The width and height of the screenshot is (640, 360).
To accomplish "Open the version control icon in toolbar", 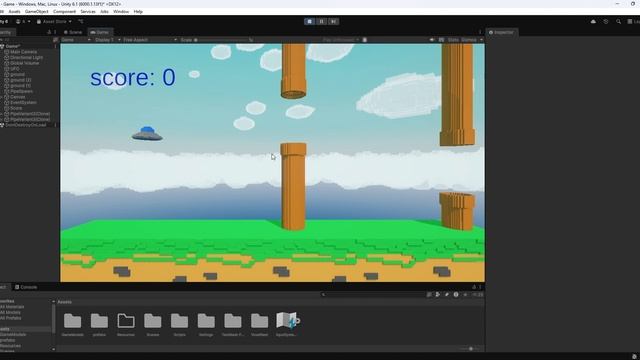I will click(80, 21).
